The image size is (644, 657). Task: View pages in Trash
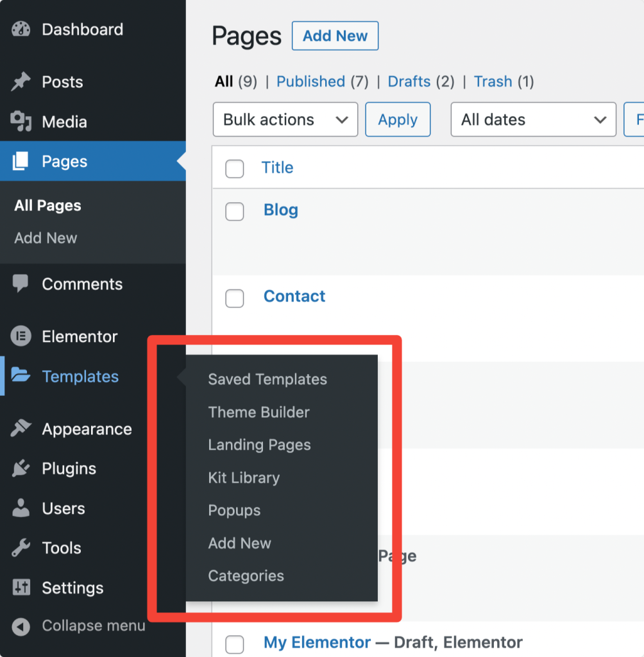tap(493, 81)
